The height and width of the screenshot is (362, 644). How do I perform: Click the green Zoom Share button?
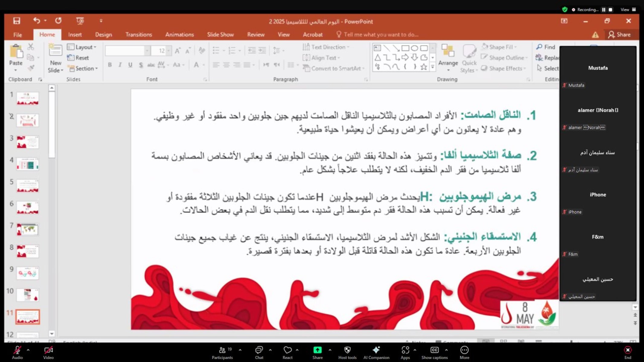coord(317,352)
